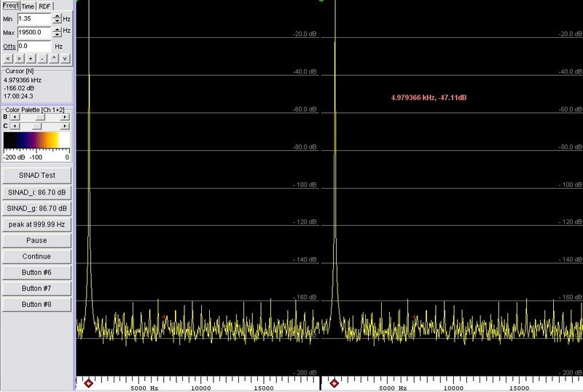Click the '^' up arrow button
Viewport: 583px width, 392px height.
click(x=54, y=58)
